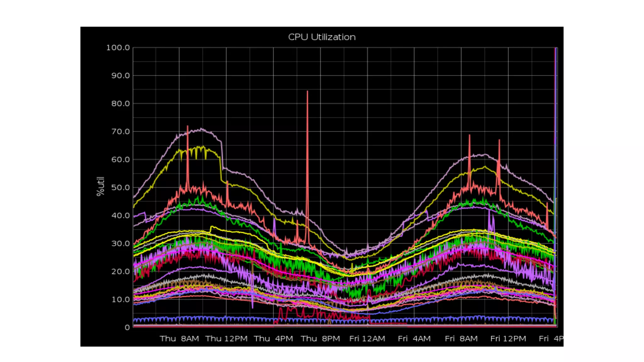
Task: Click the Thu 8PM time label
Action: click(320, 339)
